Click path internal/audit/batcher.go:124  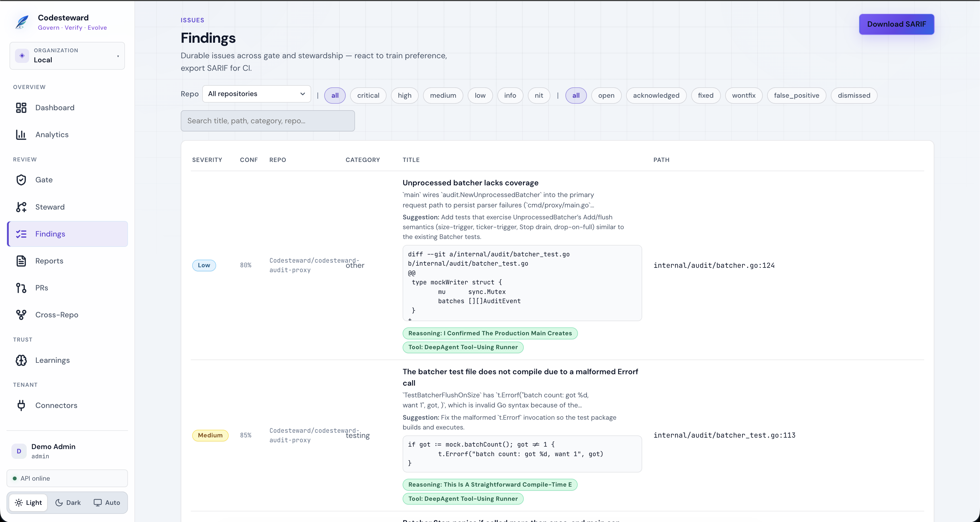(x=714, y=266)
